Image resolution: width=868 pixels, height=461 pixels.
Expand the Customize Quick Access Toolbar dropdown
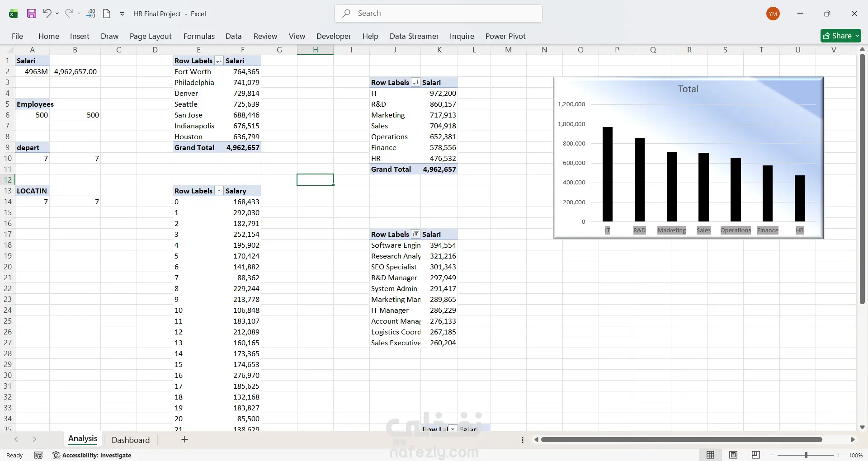(122, 14)
